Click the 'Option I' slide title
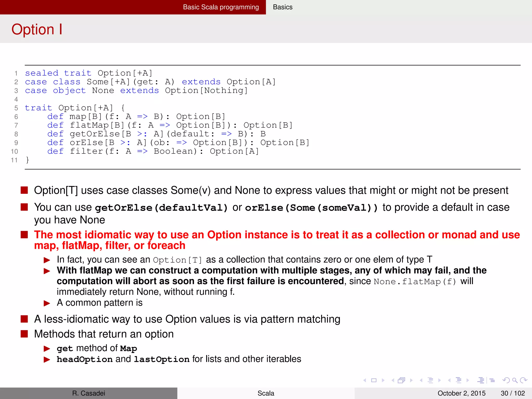 click(x=37, y=29)
